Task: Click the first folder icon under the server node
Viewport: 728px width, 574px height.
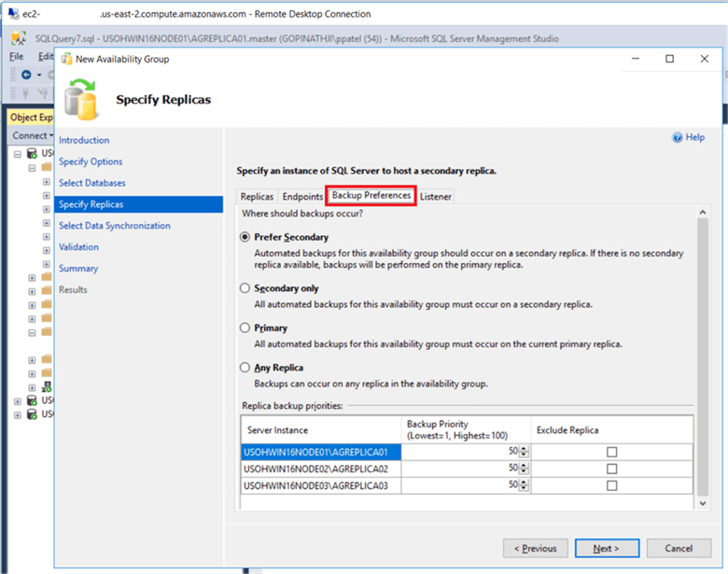Action: [x=47, y=168]
